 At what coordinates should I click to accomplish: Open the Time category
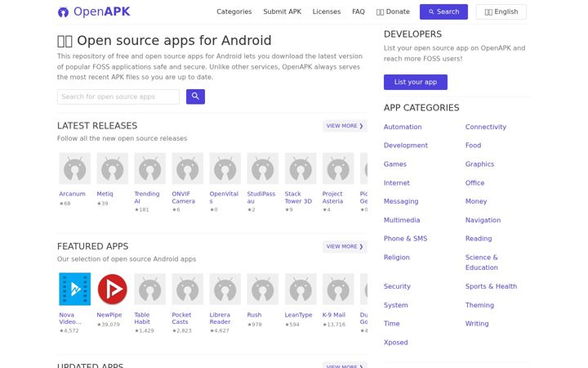coord(391,323)
